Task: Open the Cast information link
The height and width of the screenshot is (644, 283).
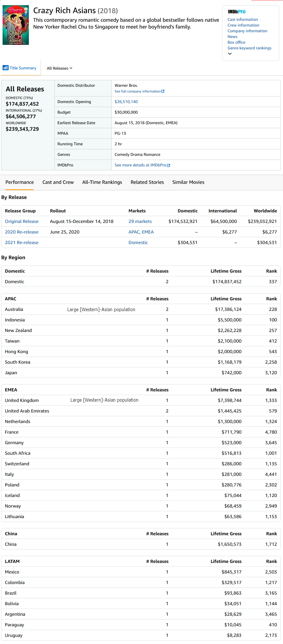Action: [243, 19]
